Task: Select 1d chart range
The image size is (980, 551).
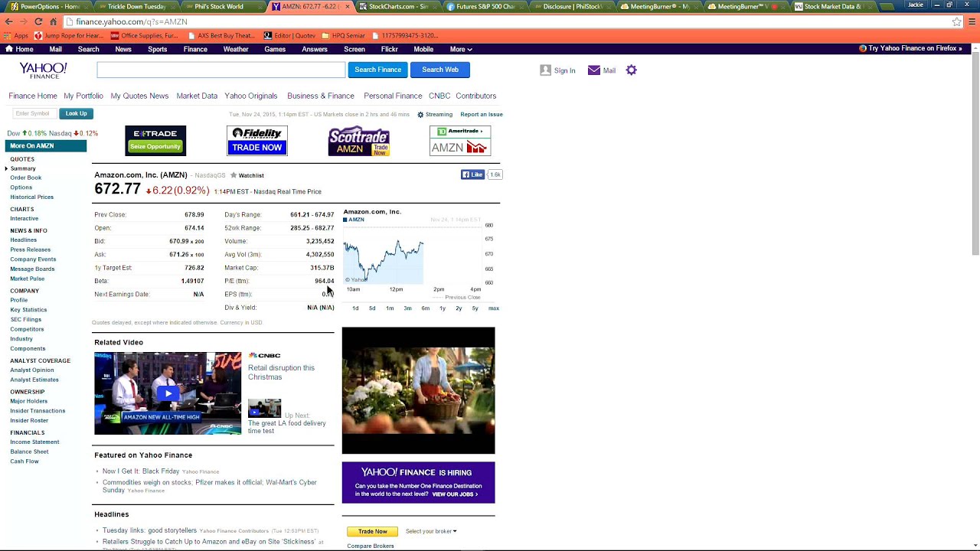Action: (x=355, y=308)
